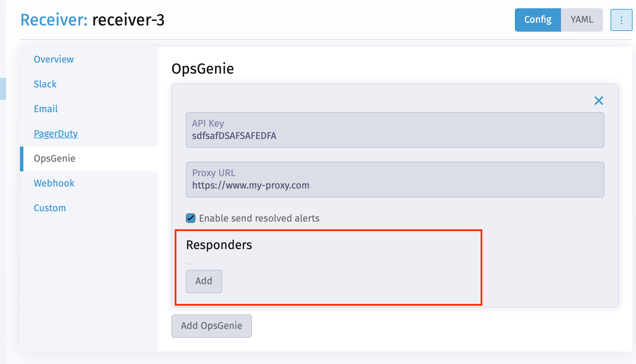The image size is (636, 364).
Task: Open the Slack settings section
Action: [x=45, y=84]
